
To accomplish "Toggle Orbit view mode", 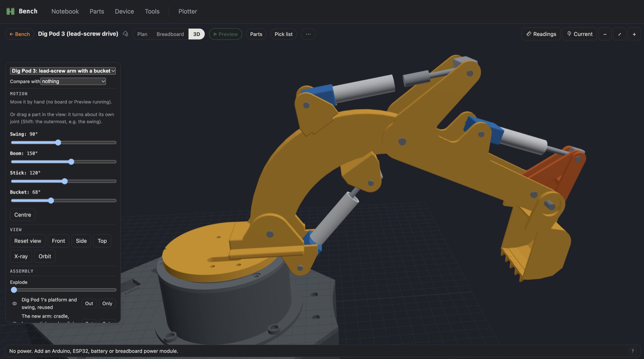I will point(45,256).
